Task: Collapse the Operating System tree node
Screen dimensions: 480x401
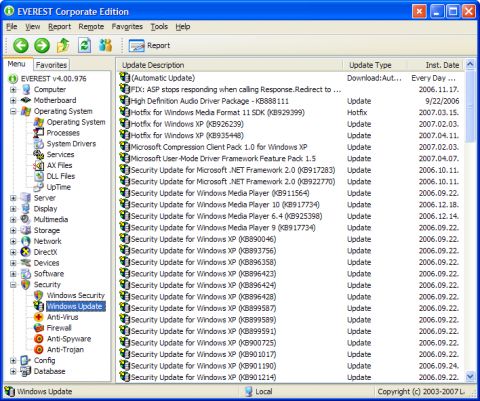Action: 13,111
